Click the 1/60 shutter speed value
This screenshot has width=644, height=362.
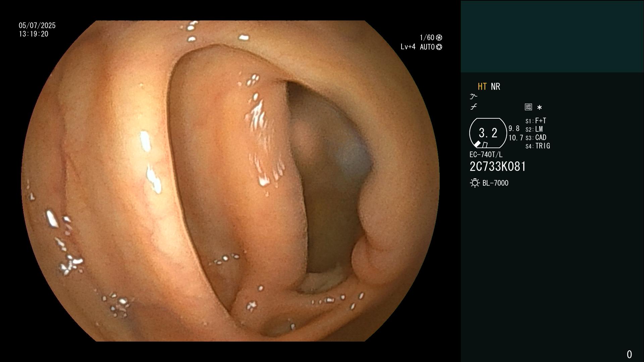[x=427, y=38]
